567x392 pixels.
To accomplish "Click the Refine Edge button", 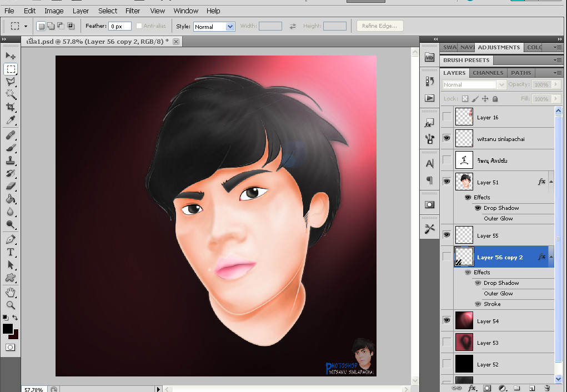I will tap(380, 26).
